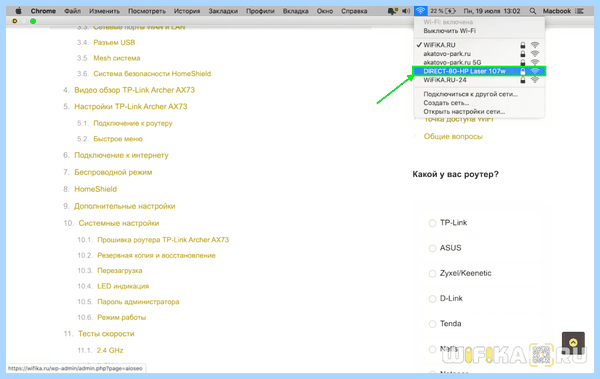The height and width of the screenshot is (379, 600).
Task: Open the Общие вопросы sidebar link
Action: [453, 136]
